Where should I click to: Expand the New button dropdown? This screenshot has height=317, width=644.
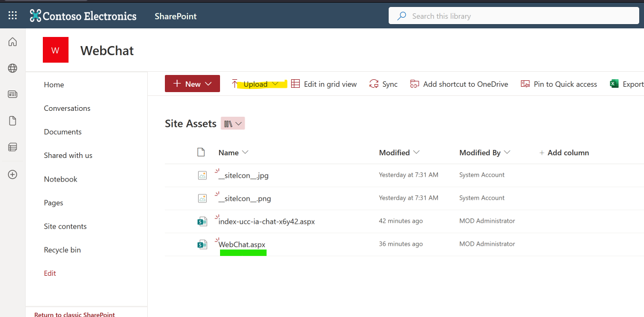[x=209, y=84]
